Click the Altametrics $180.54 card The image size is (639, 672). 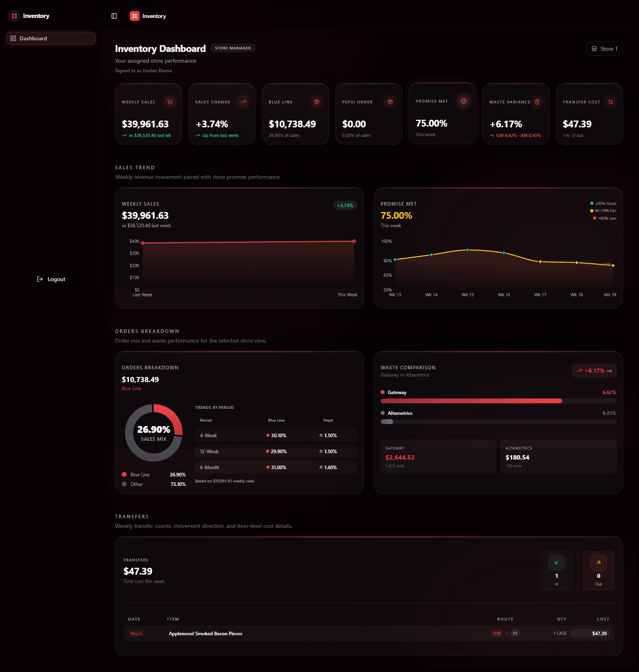point(558,457)
